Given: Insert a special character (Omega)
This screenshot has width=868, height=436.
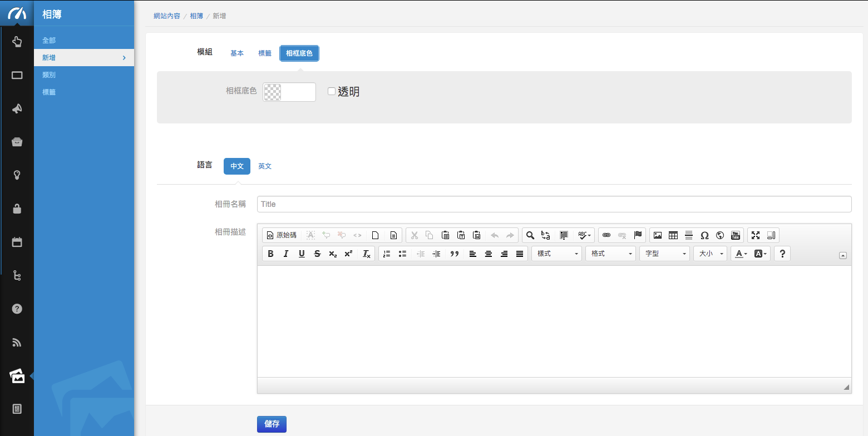Looking at the screenshot, I should 704,235.
